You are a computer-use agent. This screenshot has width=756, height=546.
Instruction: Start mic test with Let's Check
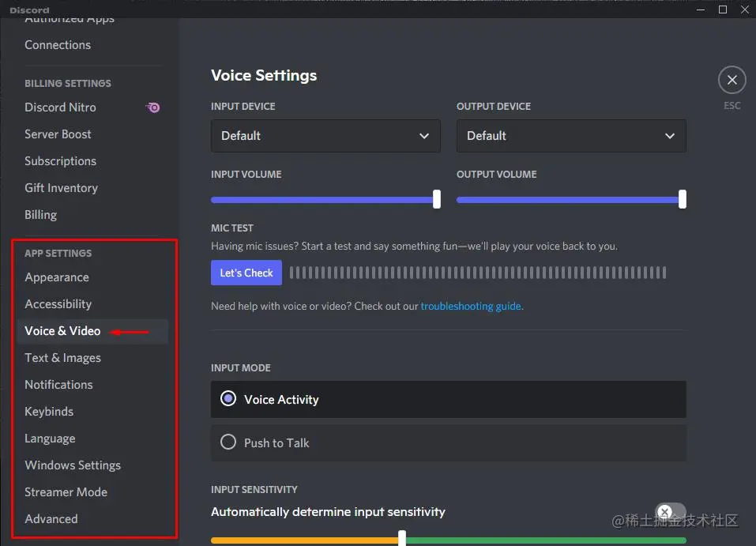point(246,273)
